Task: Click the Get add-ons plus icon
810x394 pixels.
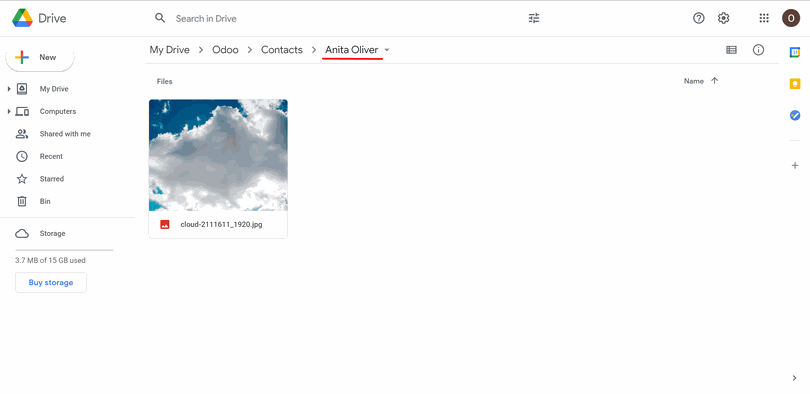Action: pos(795,166)
